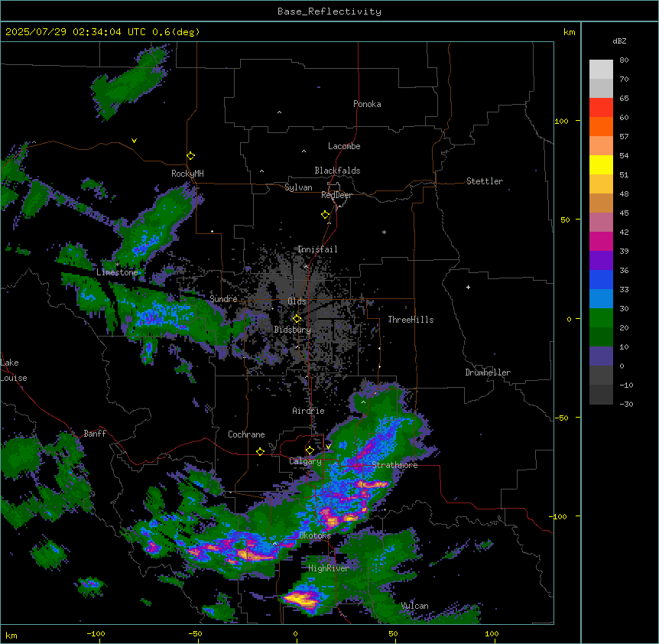The width and height of the screenshot is (659, 644).
Task: Click the white asterisk marker above Limestone
Action: pos(117,265)
